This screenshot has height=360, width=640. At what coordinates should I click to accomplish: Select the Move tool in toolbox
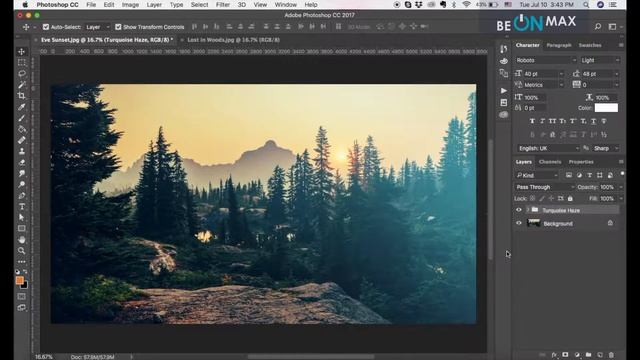(22, 51)
